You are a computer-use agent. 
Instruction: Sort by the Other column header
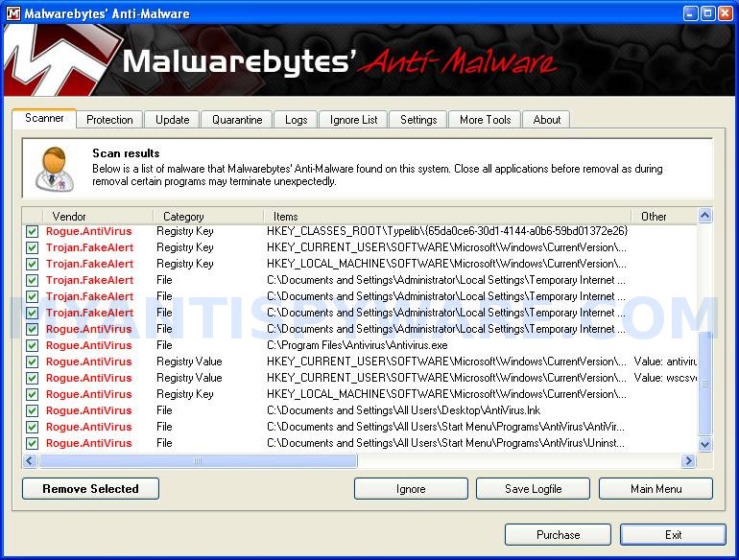coord(663,216)
